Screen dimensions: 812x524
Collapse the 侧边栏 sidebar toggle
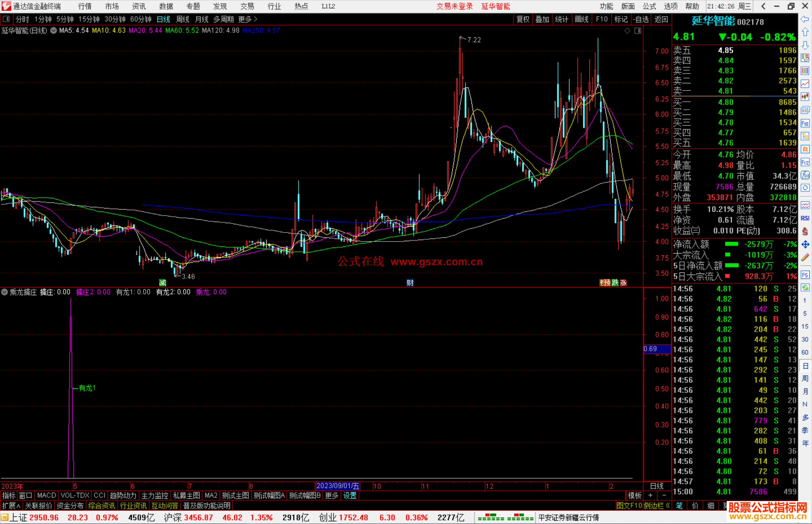pyautogui.click(x=657, y=506)
